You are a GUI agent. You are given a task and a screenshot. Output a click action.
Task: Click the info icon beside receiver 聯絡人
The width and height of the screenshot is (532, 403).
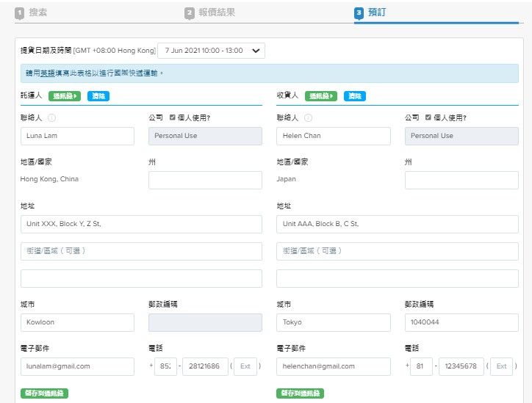coord(309,117)
